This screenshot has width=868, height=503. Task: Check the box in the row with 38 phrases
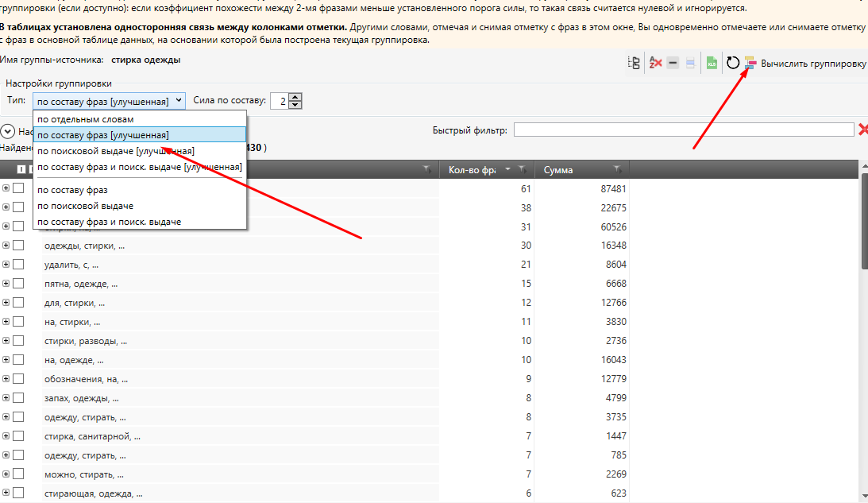coord(18,207)
